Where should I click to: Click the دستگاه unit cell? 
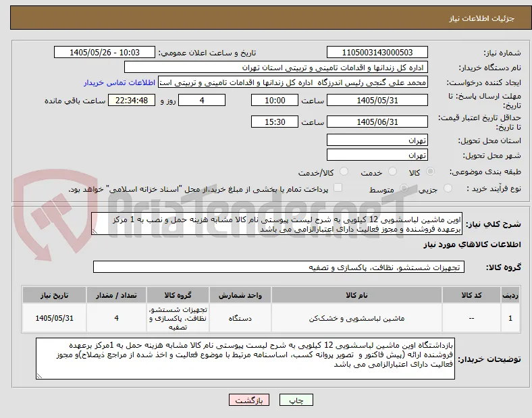pyautogui.click(x=240, y=318)
